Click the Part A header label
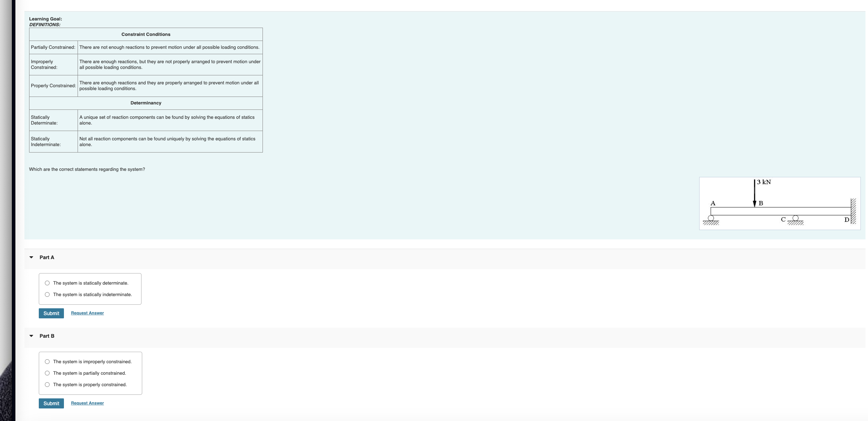 click(47, 257)
